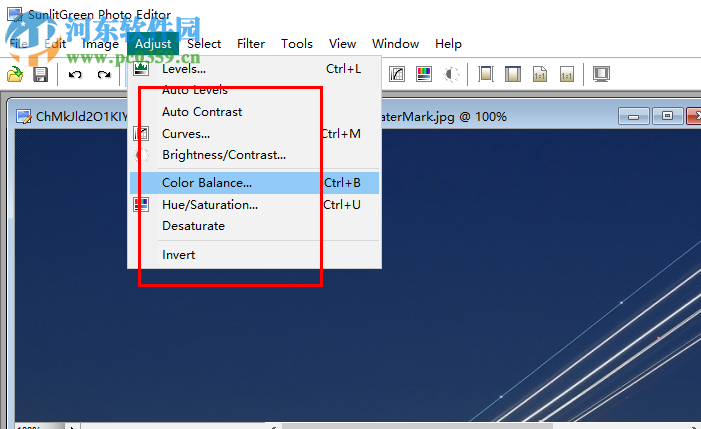Close the highlighted Adjust menu

pyautogui.click(x=153, y=44)
